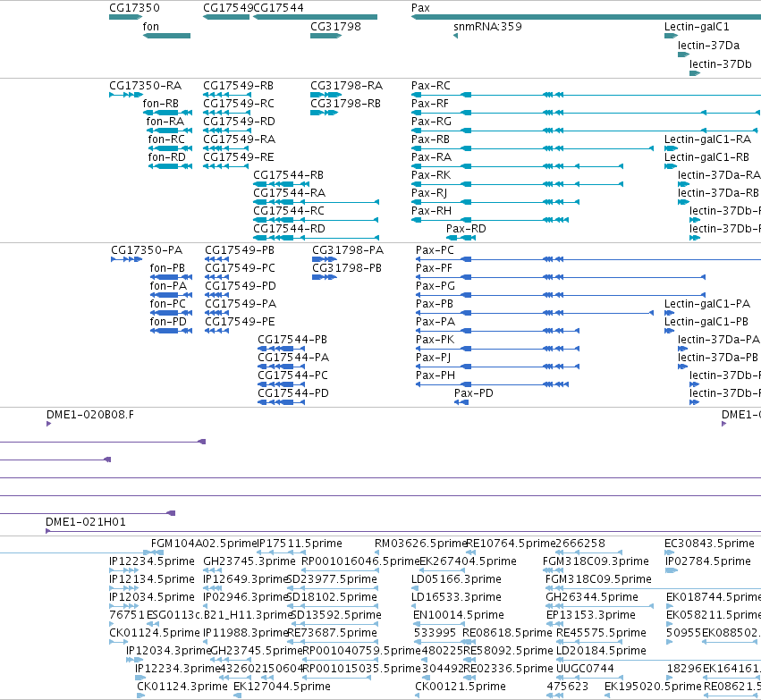Click EST GH26344.5prime

pyautogui.click(x=600, y=606)
